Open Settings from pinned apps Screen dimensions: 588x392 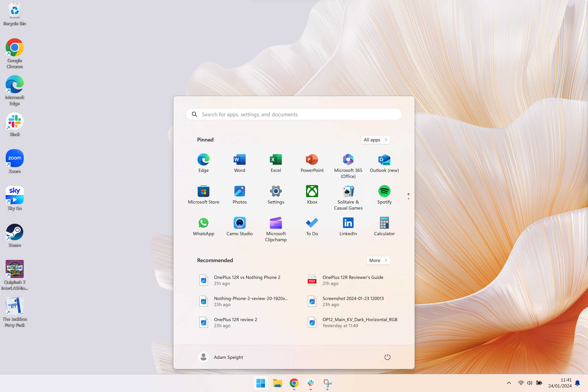pyautogui.click(x=276, y=195)
